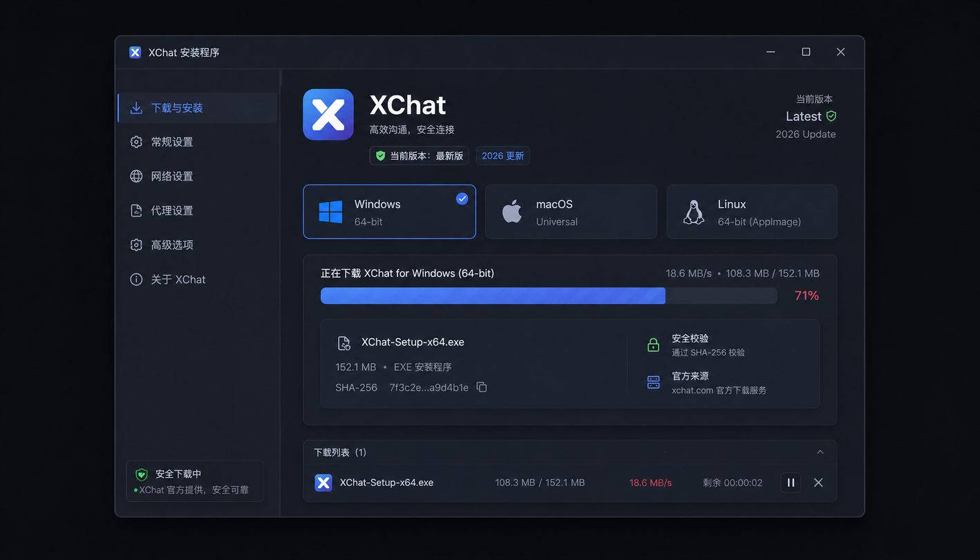Collapse the 下载列表 section chevron
The width and height of the screenshot is (980, 560).
tap(820, 452)
